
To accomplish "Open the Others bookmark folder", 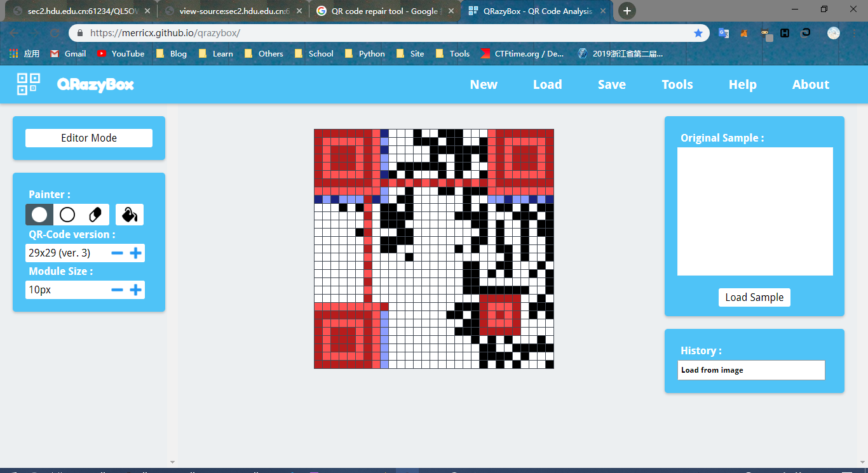I will point(264,54).
